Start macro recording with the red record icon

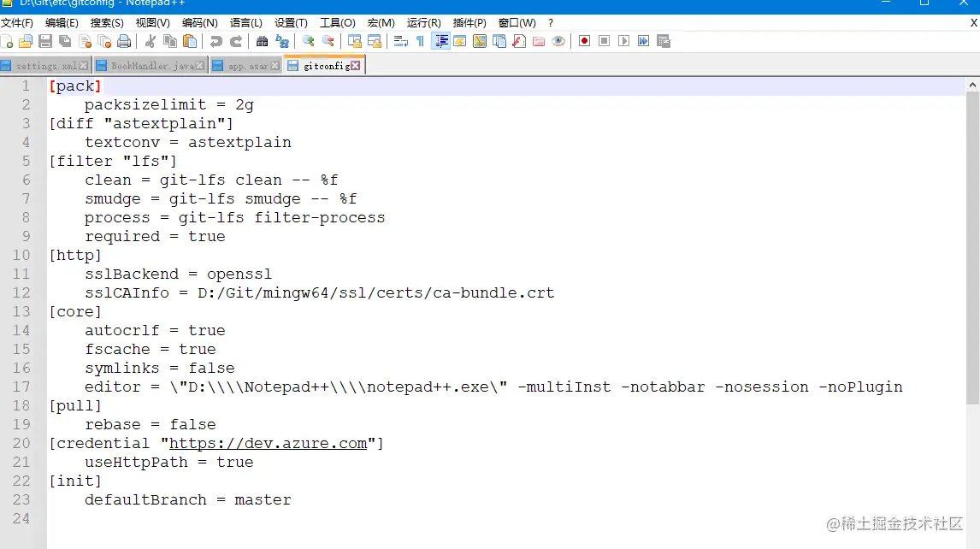tap(583, 40)
